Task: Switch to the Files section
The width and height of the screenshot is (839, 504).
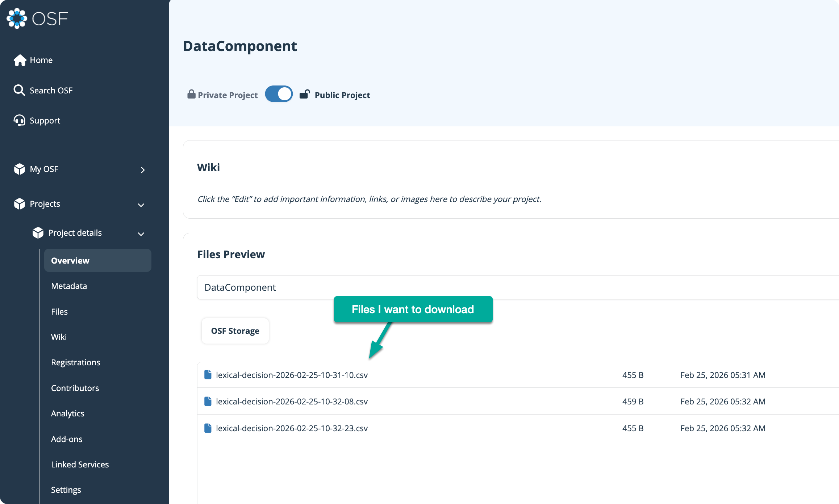Action: 59,311
